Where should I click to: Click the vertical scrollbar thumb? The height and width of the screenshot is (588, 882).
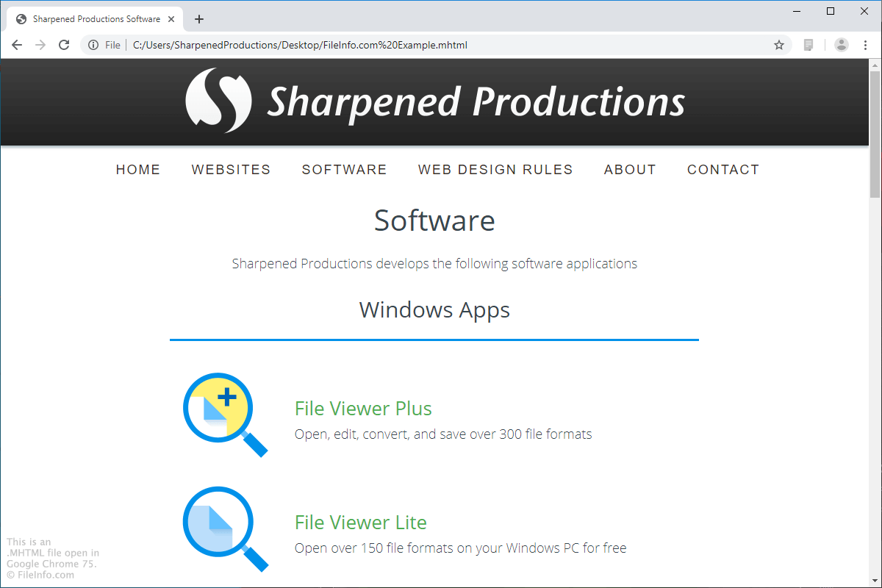click(x=875, y=134)
